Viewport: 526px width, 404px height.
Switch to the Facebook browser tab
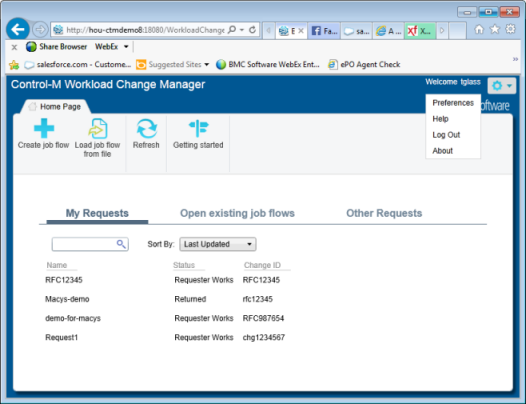tap(324, 31)
